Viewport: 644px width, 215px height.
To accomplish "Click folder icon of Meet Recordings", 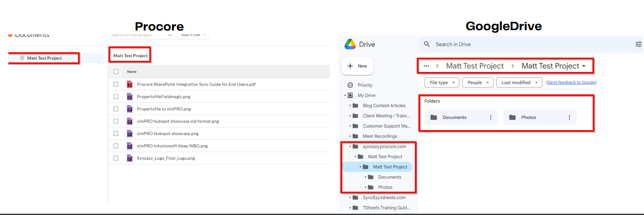I will point(355,136).
